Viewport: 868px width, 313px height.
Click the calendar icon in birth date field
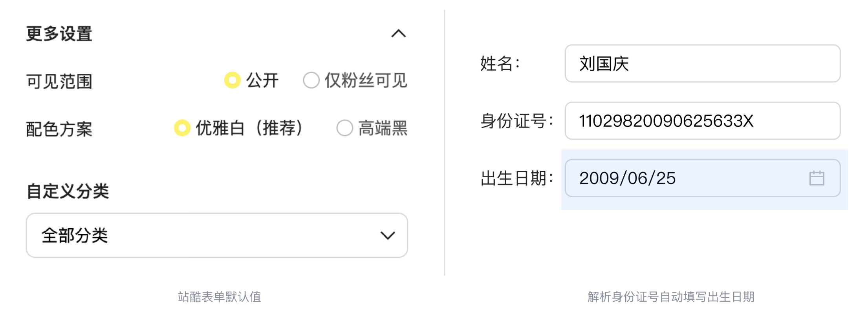pos(817,178)
